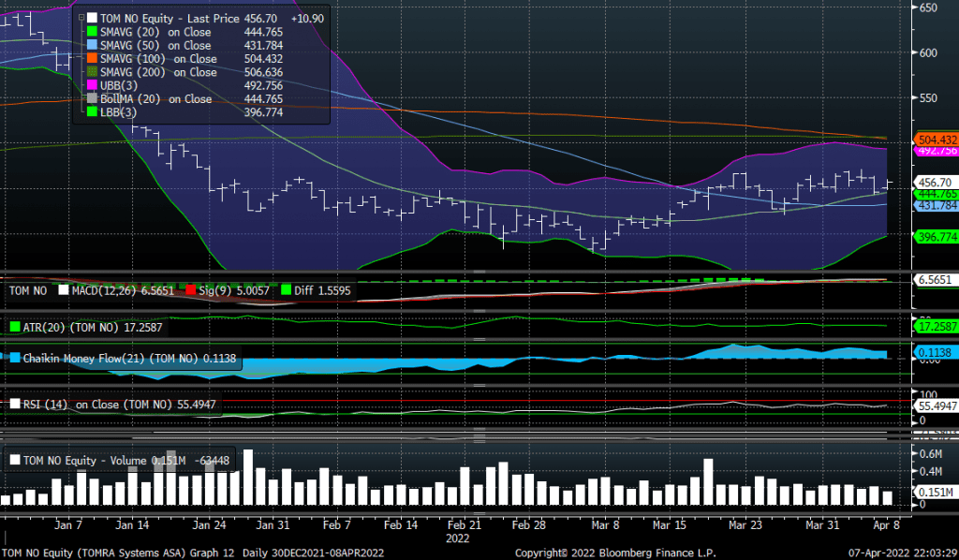This screenshot has height=560, width=959.
Task: Select the UBB(3) legend label
Action: pyautogui.click(x=119, y=85)
